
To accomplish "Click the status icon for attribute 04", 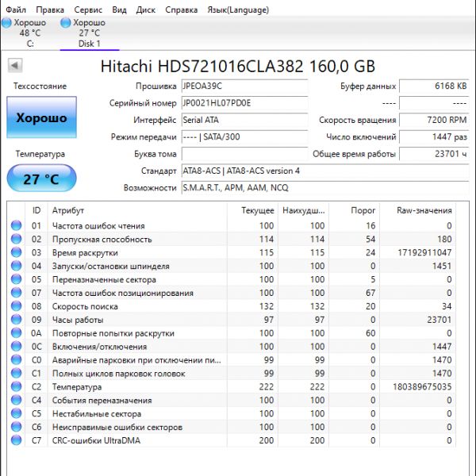I will click(x=17, y=266).
